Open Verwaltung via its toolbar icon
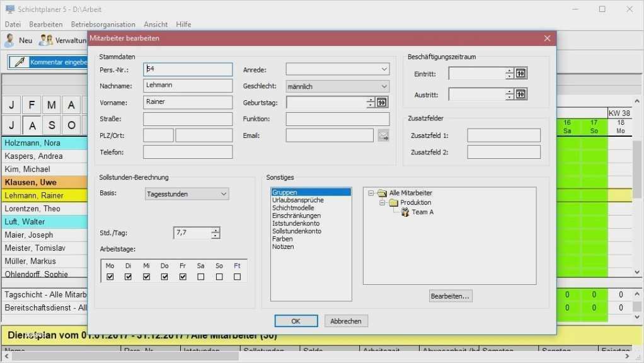The width and height of the screenshot is (644, 363). pos(44,40)
